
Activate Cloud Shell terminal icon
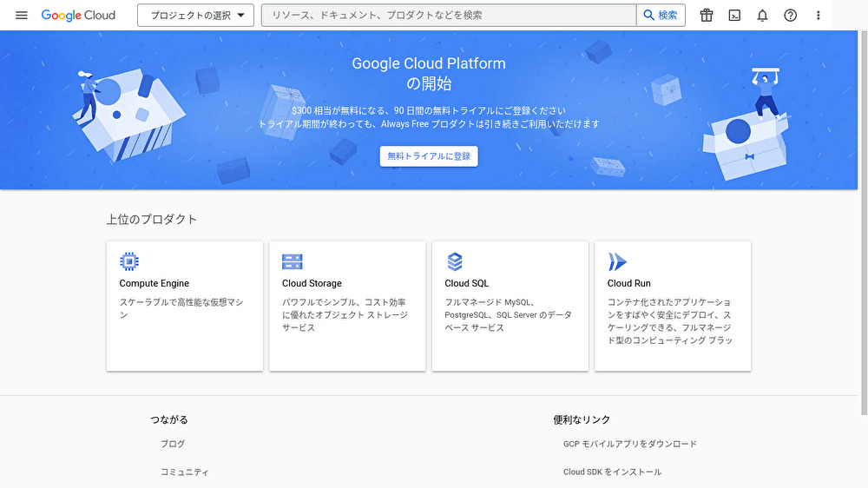coord(734,16)
